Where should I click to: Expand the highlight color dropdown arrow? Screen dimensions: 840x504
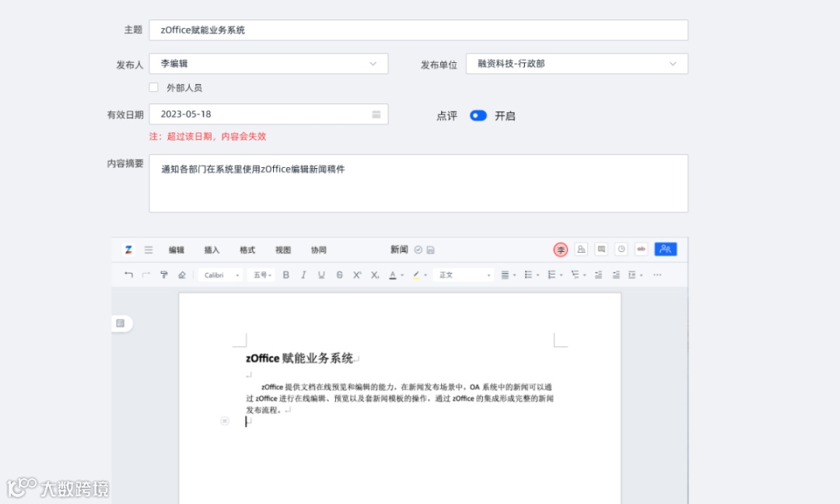click(x=426, y=275)
